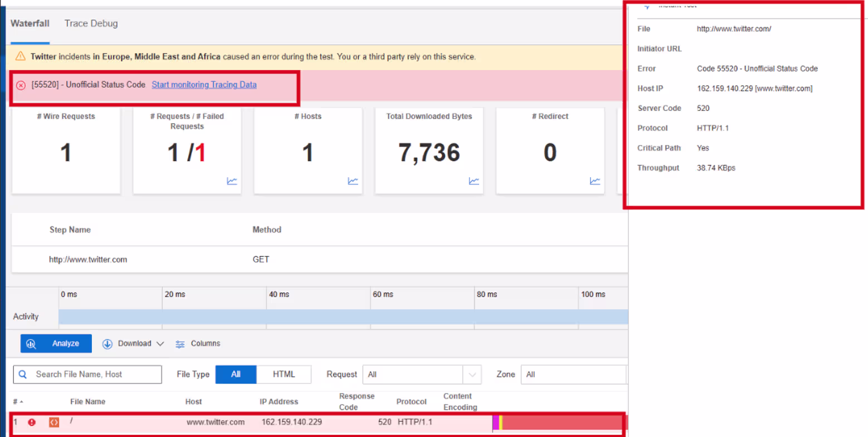Click the Download arrow icon
Viewport: 868px width, 437px height.
[x=108, y=343]
